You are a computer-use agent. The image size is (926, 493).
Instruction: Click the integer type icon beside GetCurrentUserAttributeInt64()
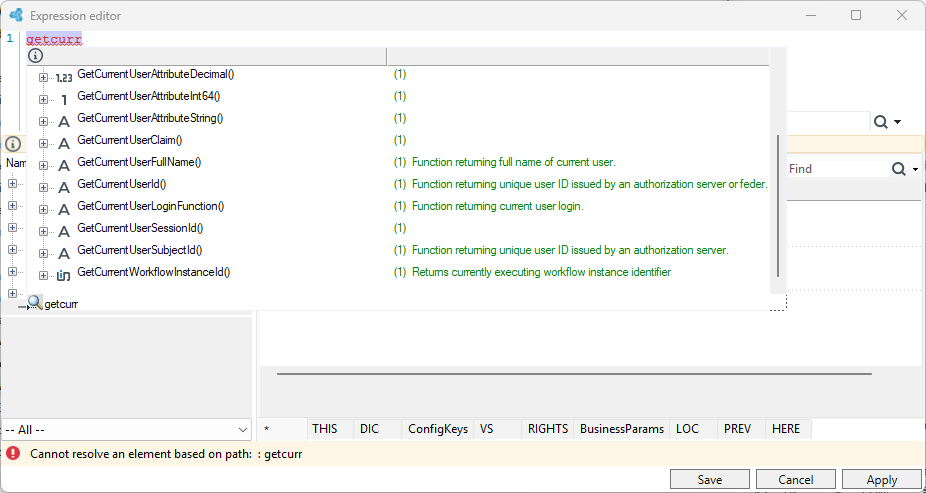64,99
